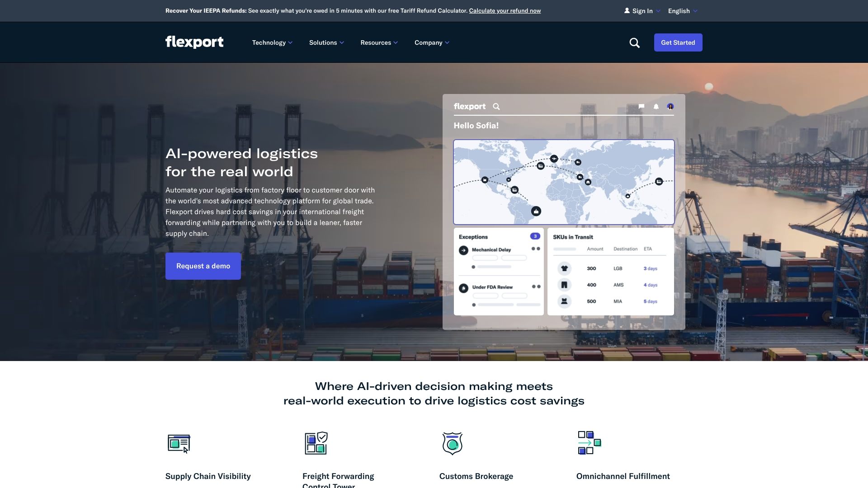Click the Mechanical Delay arrow icon
868x488 pixels.
463,250
